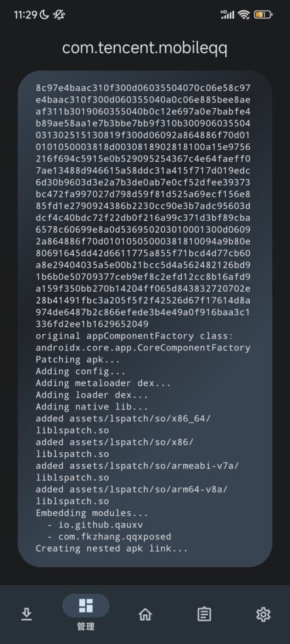Tap the 11:29 clock

point(25,15)
